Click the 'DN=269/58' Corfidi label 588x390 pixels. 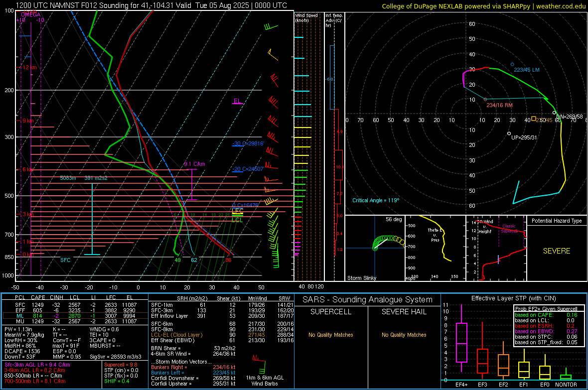570,117
